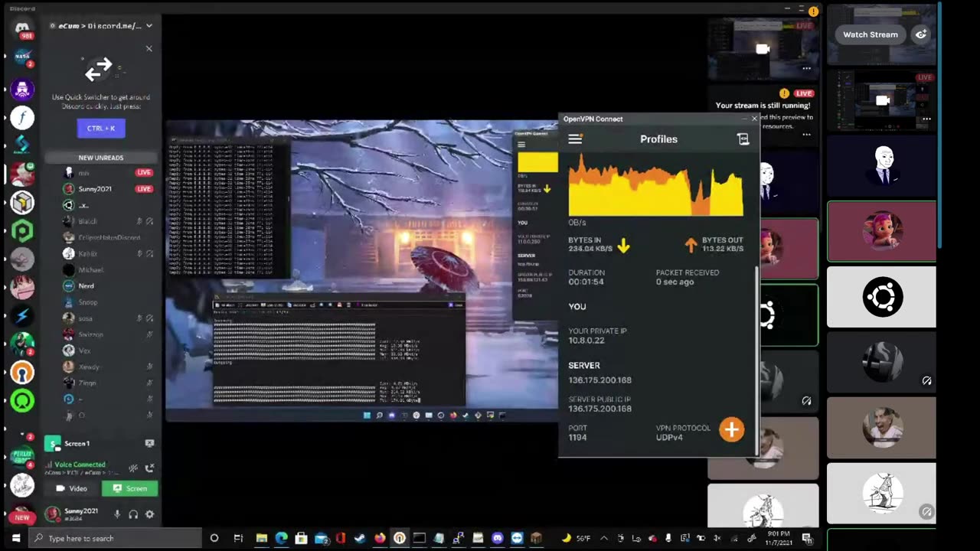Viewport: 980px width, 551px height.
Task: Click the red NEW mentions badge
Action: (22, 517)
